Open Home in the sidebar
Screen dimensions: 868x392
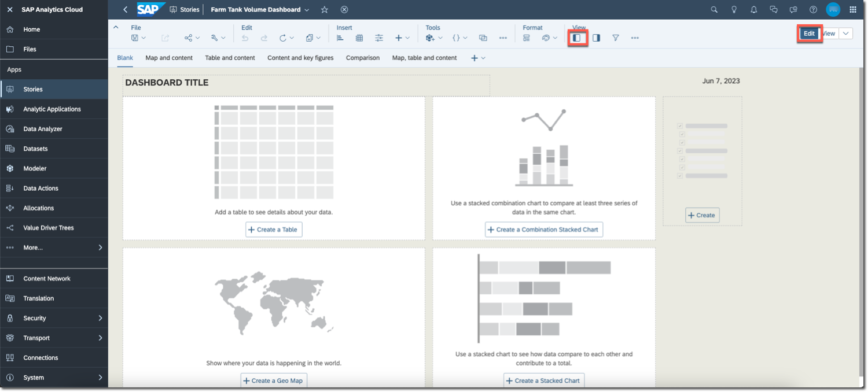[x=54, y=29]
